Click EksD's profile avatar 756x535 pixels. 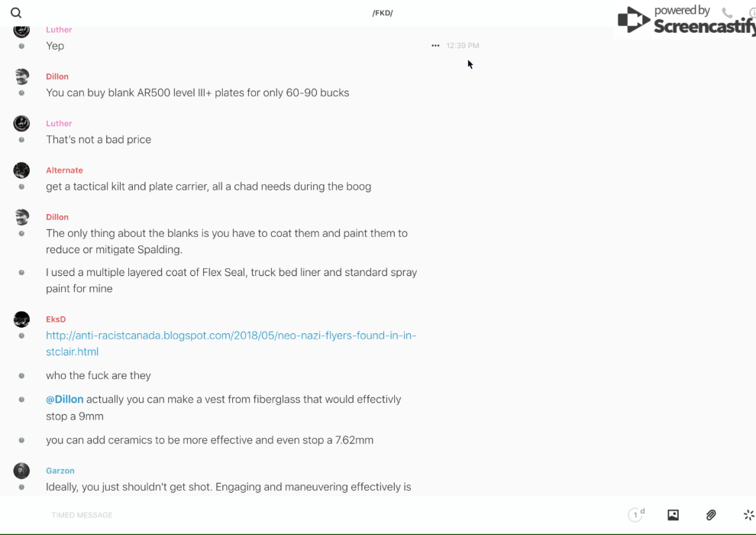tap(21, 319)
